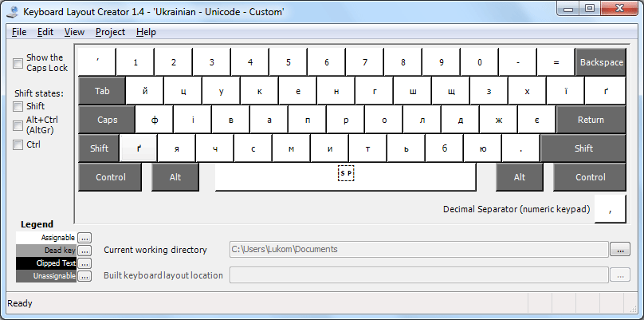Open Assignable legend color options
644x320 pixels.
tap(84, 238)
